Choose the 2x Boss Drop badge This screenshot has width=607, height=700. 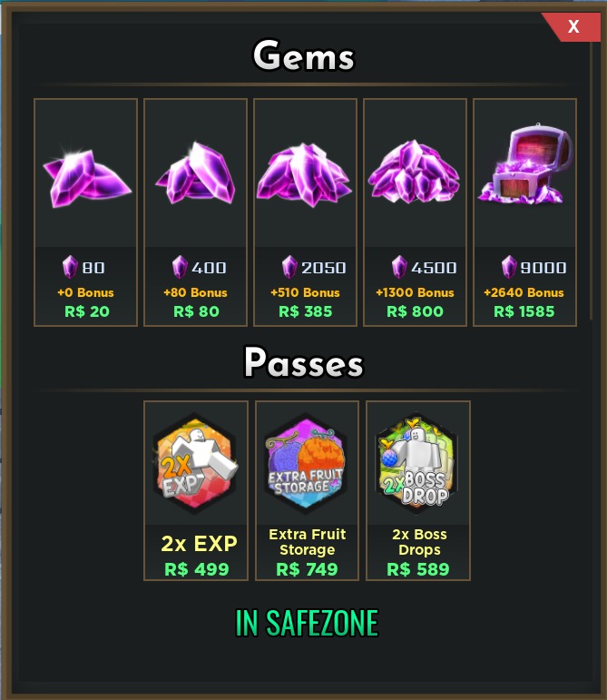[x=417, y=461]
